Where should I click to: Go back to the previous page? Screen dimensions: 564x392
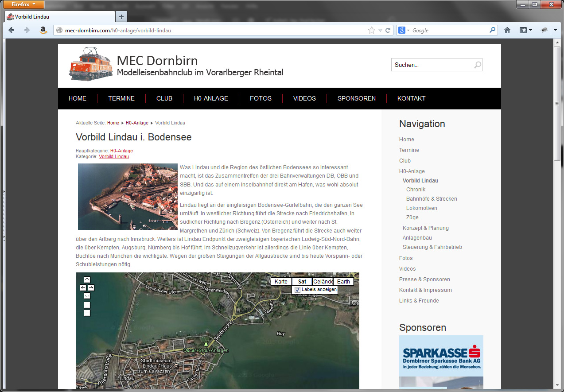pos(12,31)
